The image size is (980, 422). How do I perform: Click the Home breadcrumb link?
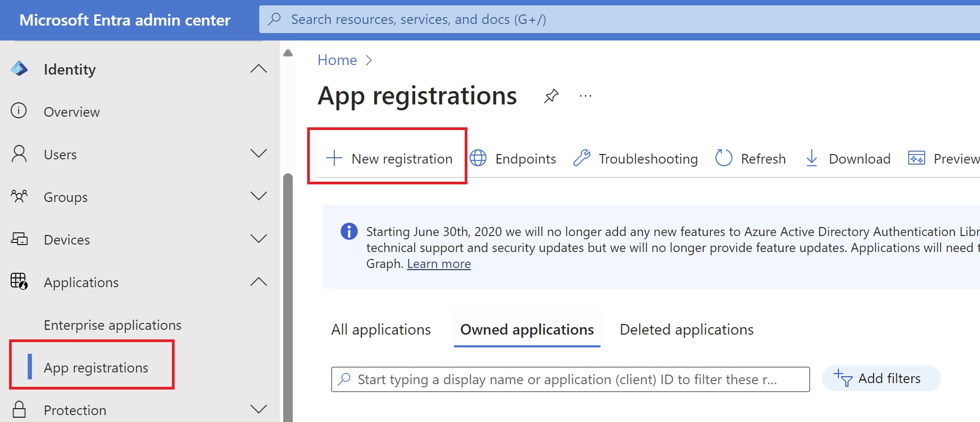pyautogui.click(x=337, y=60)
